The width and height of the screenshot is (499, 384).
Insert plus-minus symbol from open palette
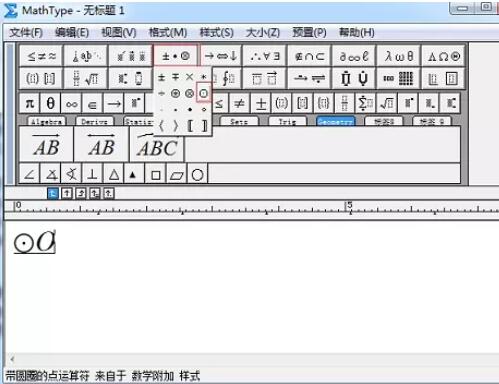[162, 77]
